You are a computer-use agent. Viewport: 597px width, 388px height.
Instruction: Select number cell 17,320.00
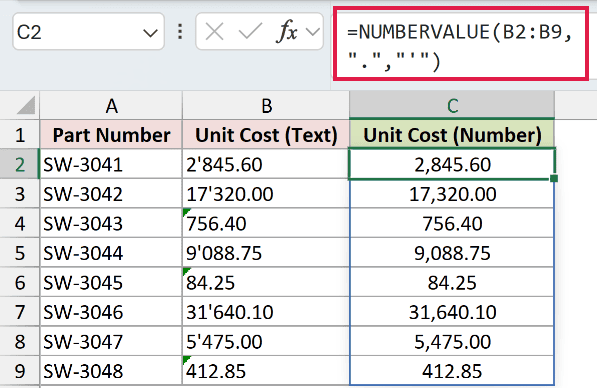(x=452, y=194)
